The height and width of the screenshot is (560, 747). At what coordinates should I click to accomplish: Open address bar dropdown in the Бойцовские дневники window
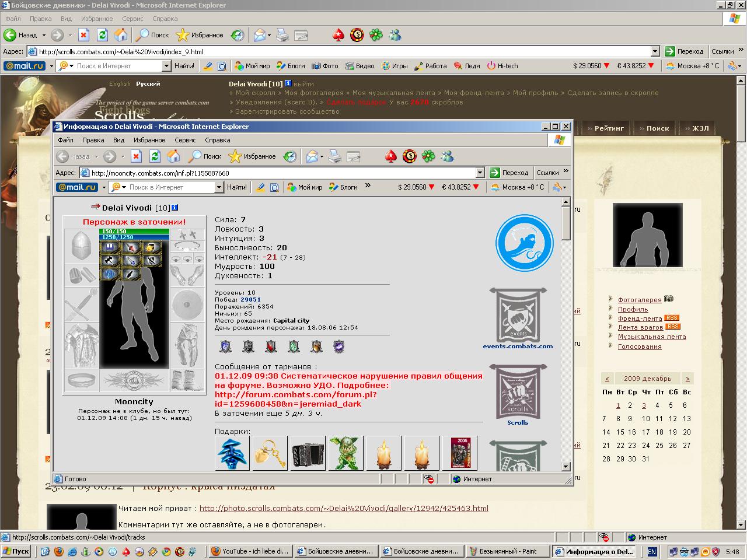pyautogui.click(x=655, y=51)
